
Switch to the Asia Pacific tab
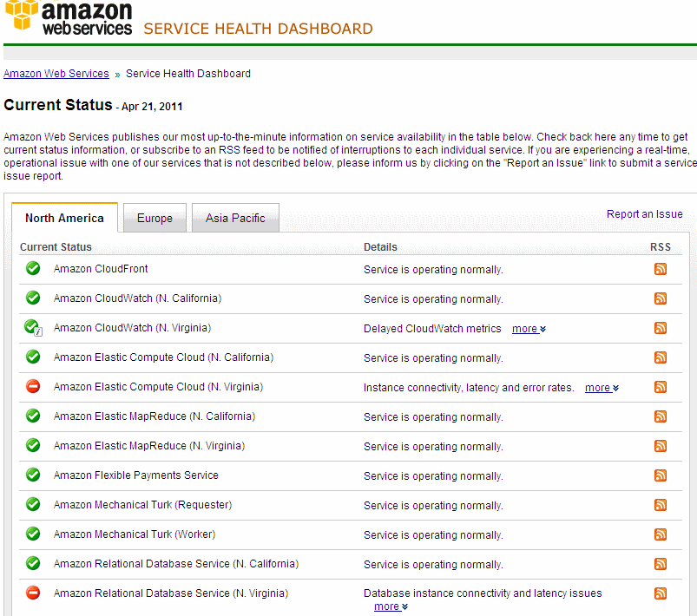(x=235, y=218)
